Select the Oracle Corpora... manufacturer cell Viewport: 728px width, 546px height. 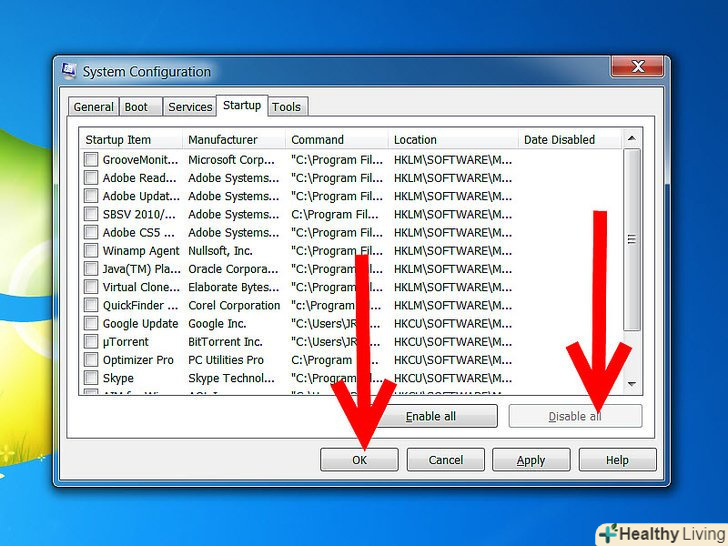click(233, 269)
